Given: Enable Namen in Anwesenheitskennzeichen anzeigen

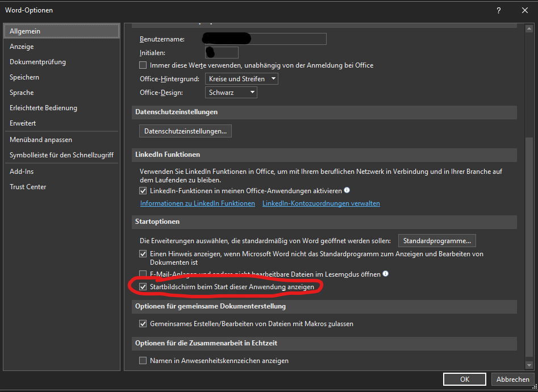Looking at the screenshot, I should point(143,361).
